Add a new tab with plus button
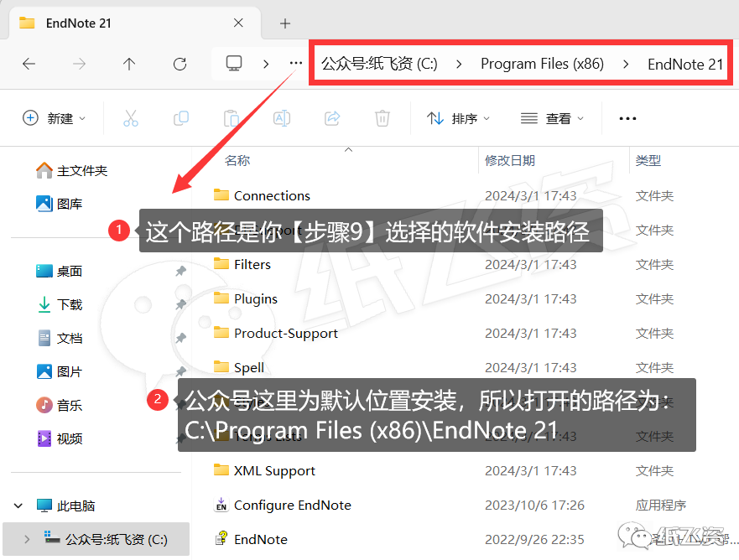 (x=284, y=23)
